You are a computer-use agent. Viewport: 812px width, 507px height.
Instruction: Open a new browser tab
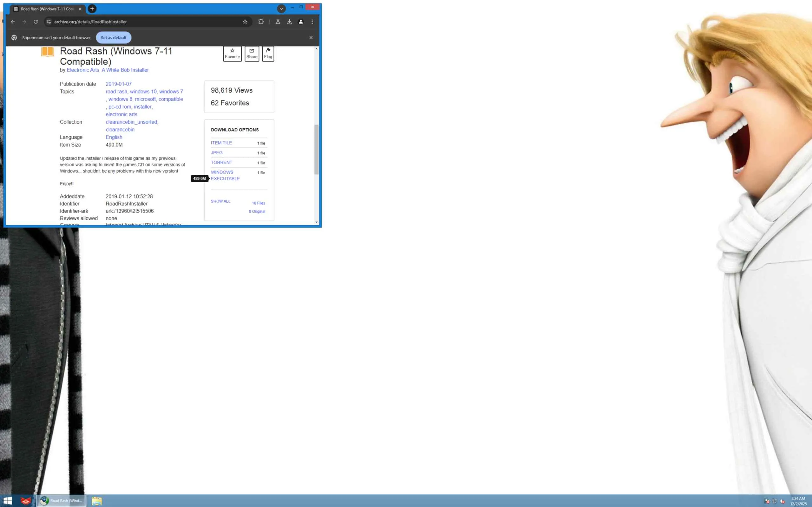92,9
